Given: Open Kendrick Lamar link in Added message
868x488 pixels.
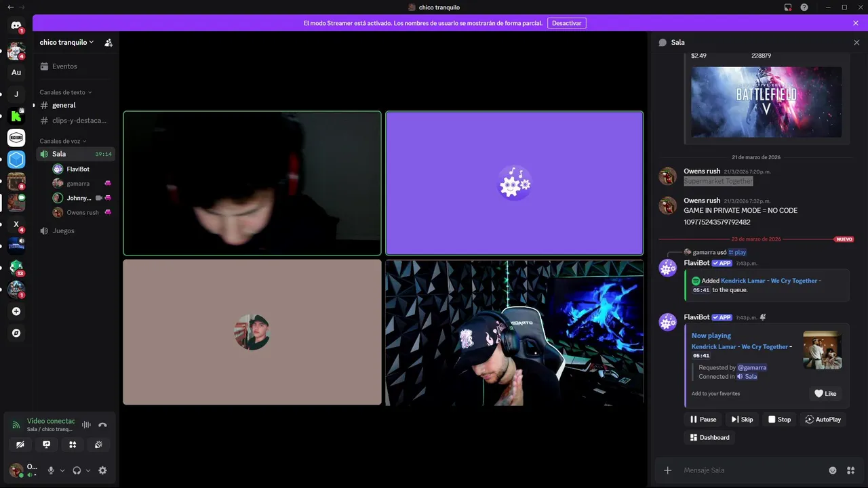Looking at the screenshot, I should [x=770, y=281].
